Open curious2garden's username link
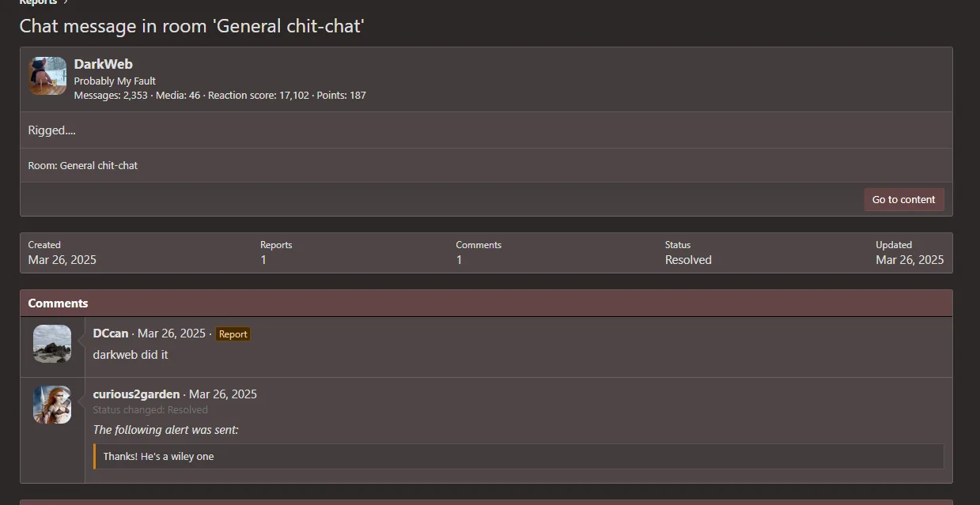Image resolution: width=980 pixels, height=505 pixels. 136,394
